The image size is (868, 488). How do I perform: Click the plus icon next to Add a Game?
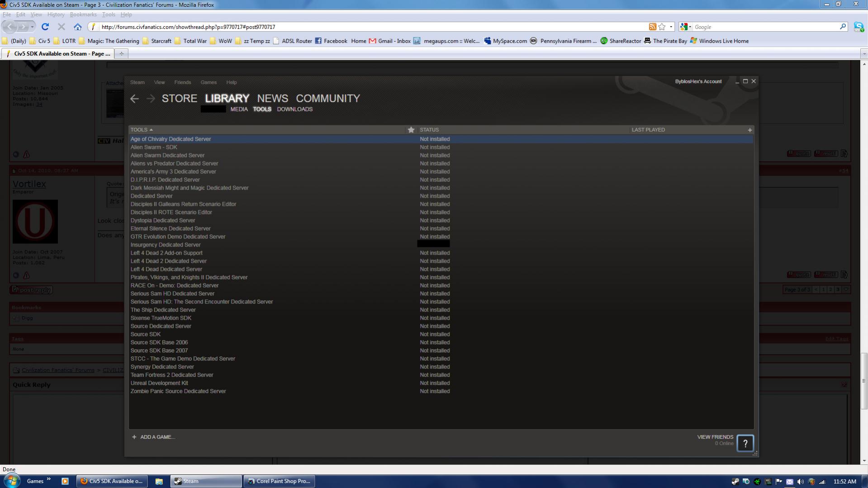134,437
